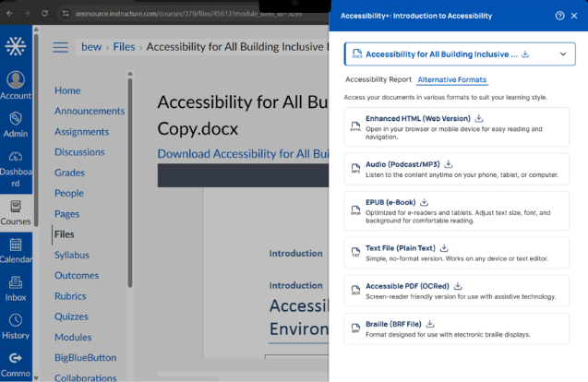
Task: Open the History clock icon
Action: tap(16, 320)
